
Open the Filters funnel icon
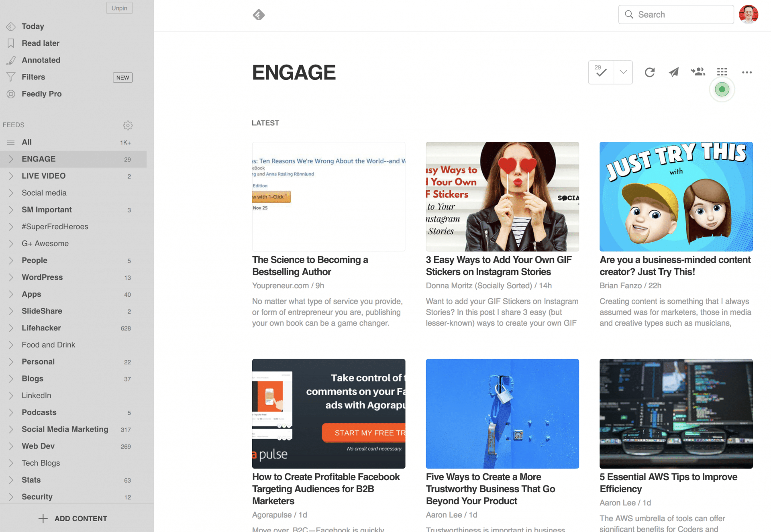pyautogui.click(x=11, y=77)
